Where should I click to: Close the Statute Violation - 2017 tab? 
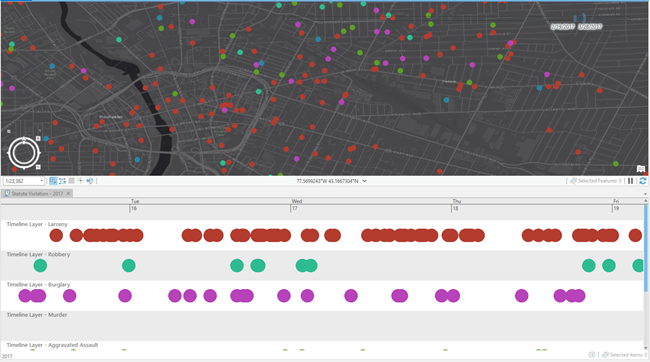tap(68, 194)
